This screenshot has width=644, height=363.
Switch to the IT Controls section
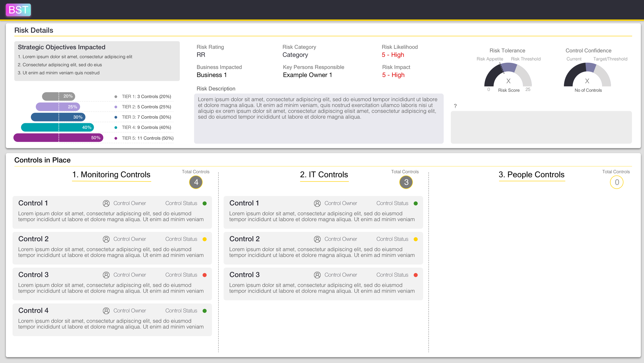coord(324,175)
